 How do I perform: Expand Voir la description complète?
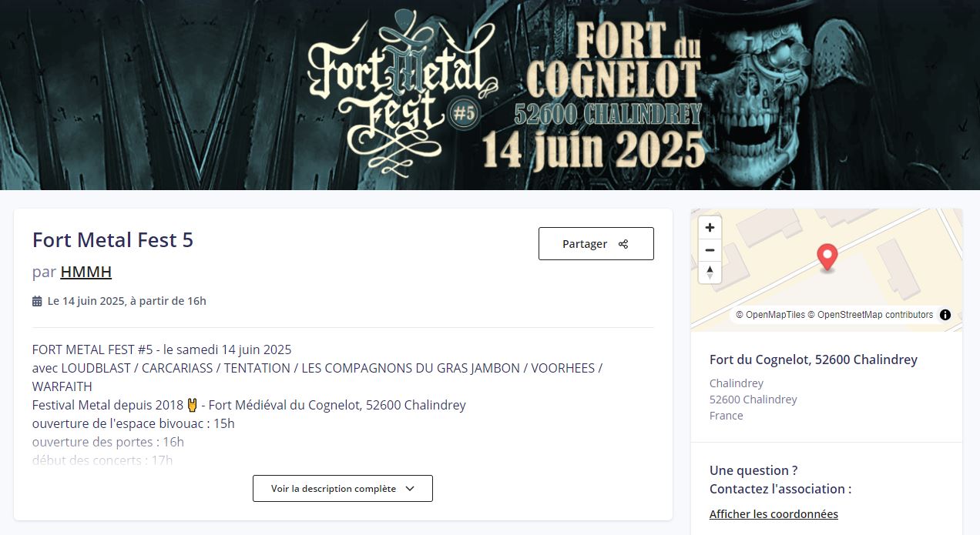[343, 489]
